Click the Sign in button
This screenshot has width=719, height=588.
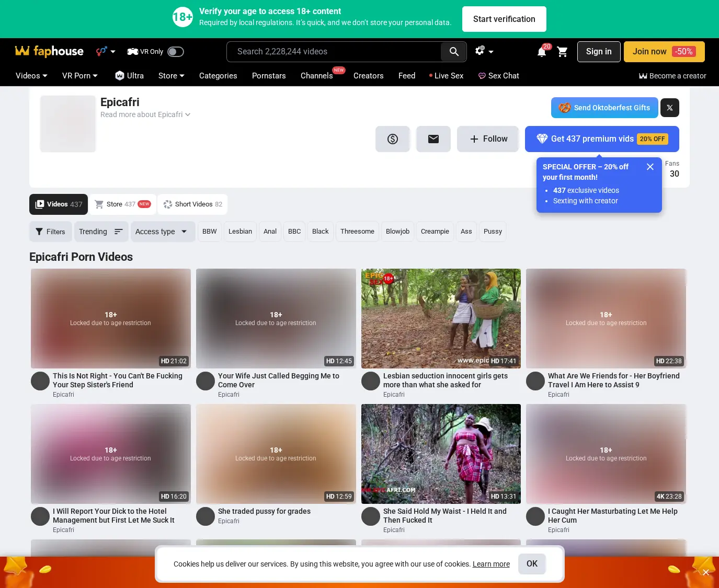click(x=599, y=52)
